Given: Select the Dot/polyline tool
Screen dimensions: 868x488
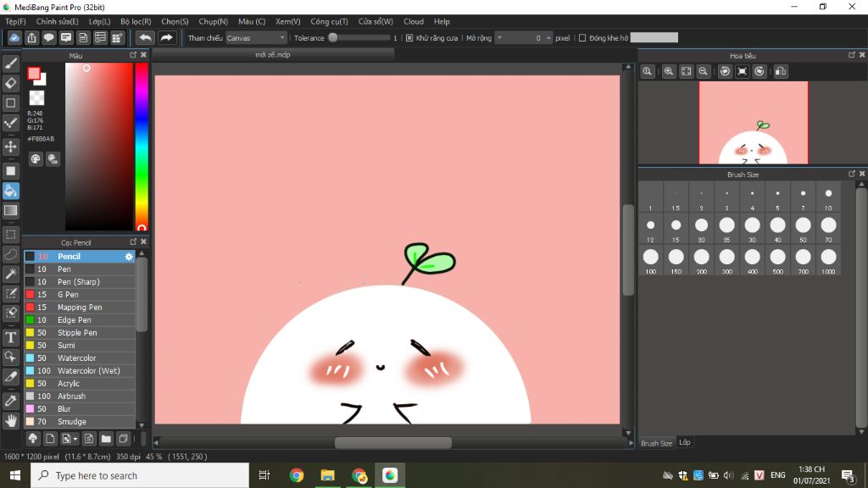Looking at the screenshot, I should tap(10, 123).
